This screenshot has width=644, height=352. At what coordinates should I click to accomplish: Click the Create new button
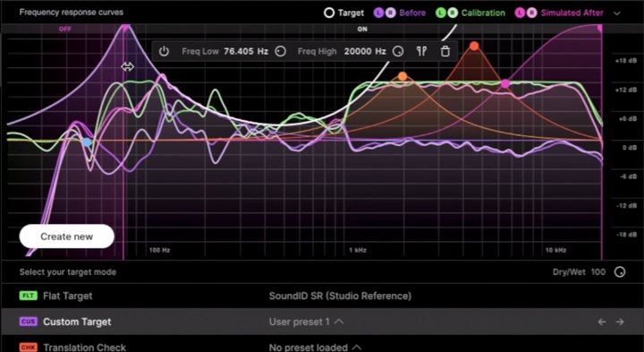pos(66,236)
